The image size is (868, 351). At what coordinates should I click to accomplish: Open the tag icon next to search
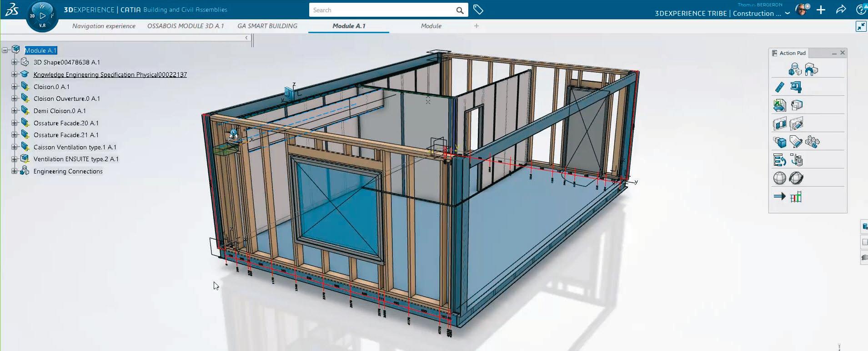click(478, 10)
